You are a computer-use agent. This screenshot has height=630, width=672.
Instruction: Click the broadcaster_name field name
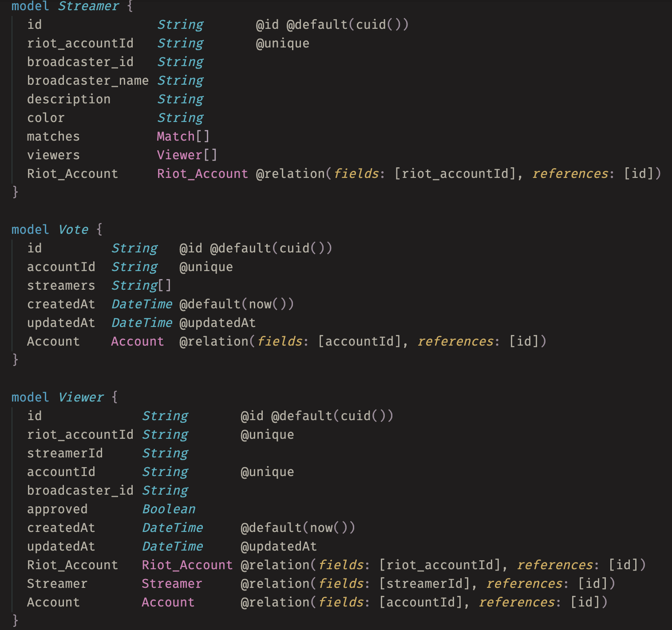click(x=88, y=81)
